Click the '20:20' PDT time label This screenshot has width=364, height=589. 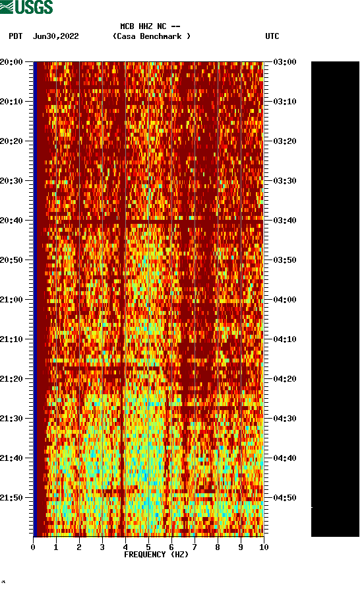(11, 141)
